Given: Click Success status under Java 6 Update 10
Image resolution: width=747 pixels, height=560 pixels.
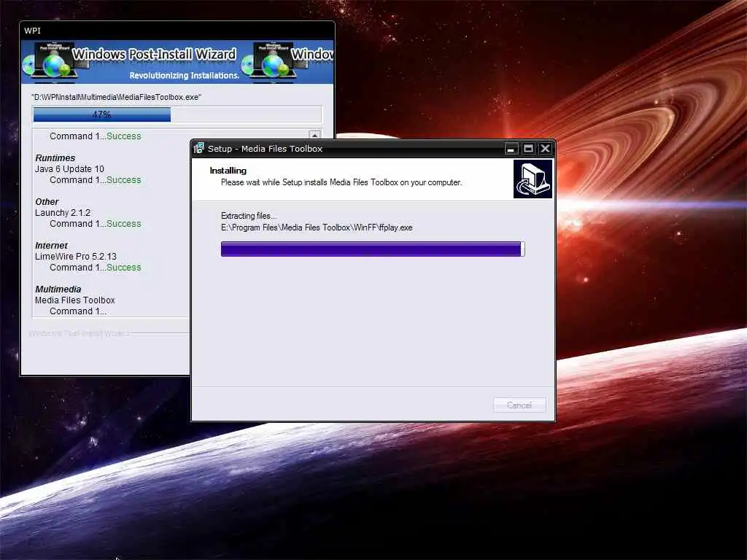Looking at the screenshot, I should point(124,180).
